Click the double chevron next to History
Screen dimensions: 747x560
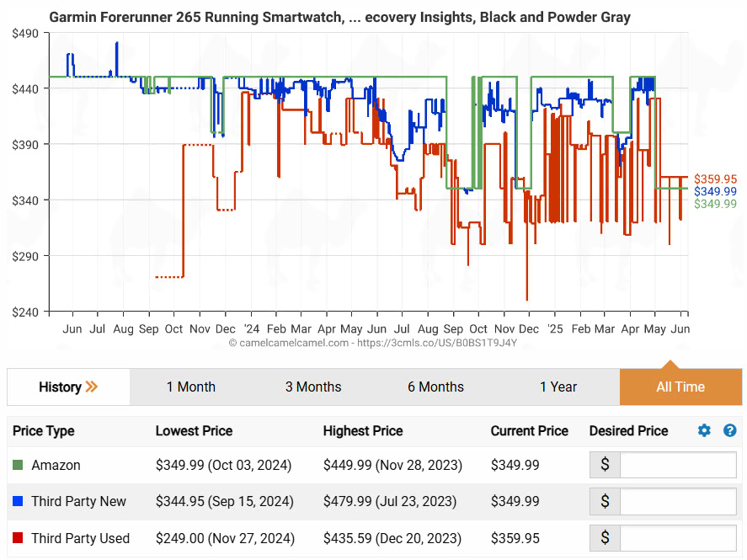(x=92, y=387)
